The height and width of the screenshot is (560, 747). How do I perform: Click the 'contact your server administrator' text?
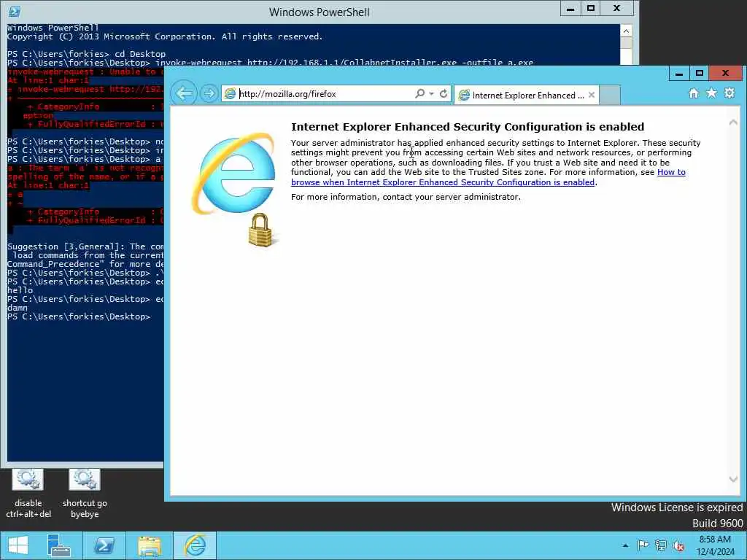pyautogui.click(x=451, y=197)
